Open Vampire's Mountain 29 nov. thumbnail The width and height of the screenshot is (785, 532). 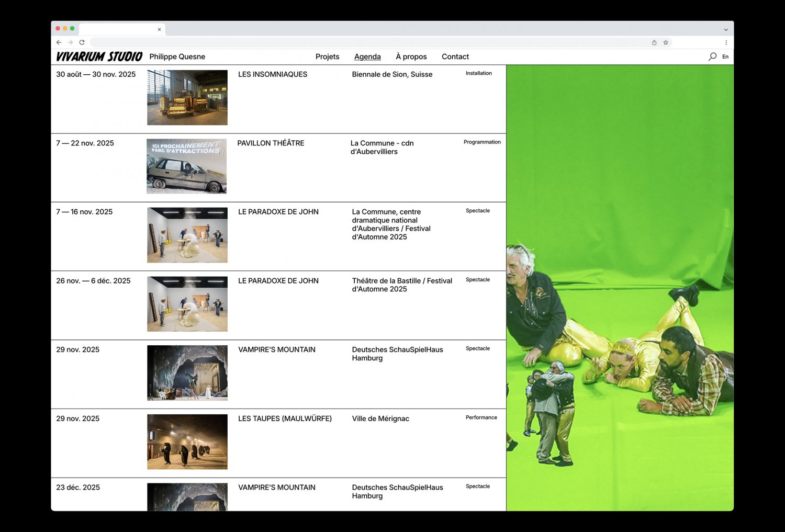(187, 373)
